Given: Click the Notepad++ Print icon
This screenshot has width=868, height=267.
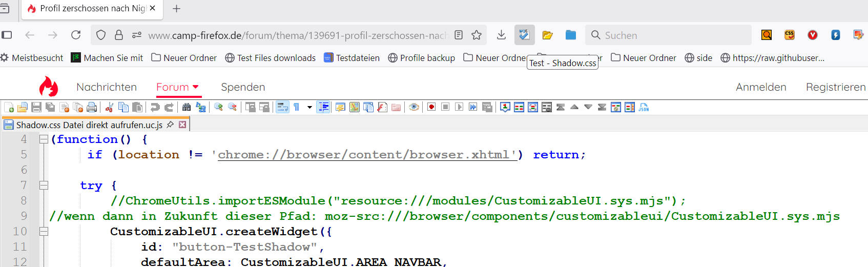Looking at the screenshot, I should point(92,107).
